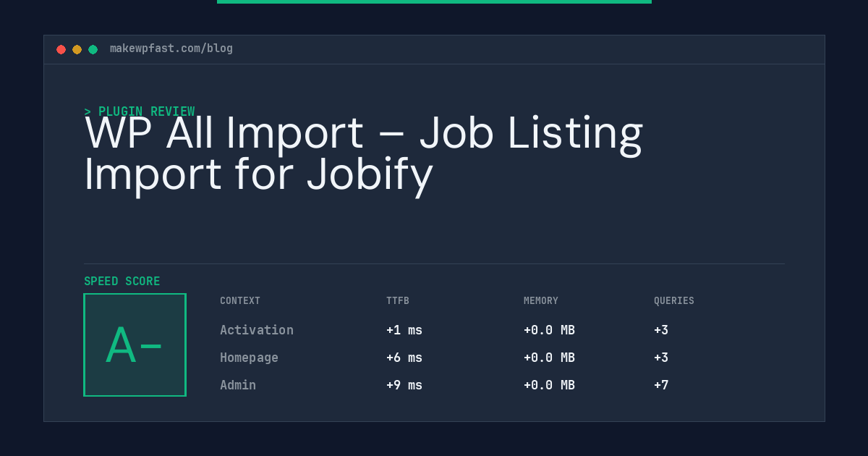Click the Homepage memory value +0.0 MB

[x=549, y=358]
